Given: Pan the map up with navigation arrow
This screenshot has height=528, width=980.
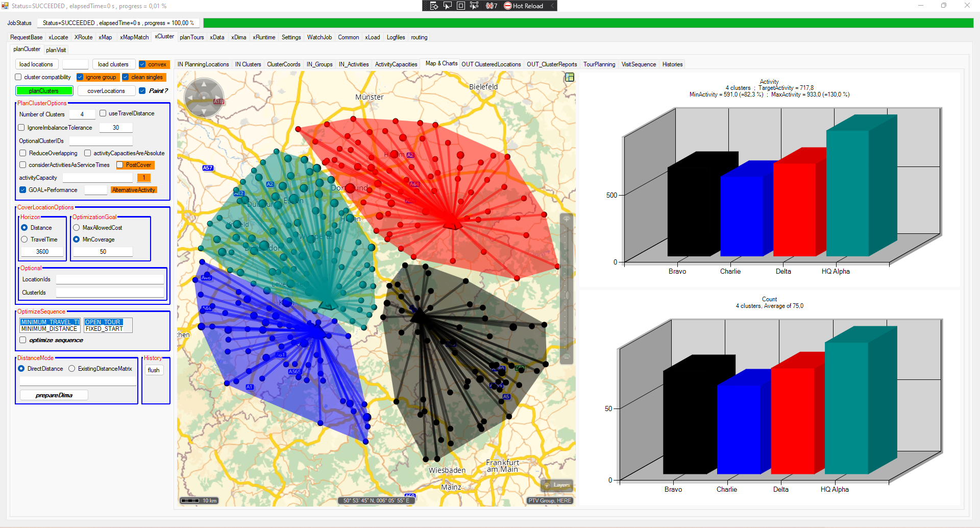Looking at the screenshot, I should click(x=204, y=84).
